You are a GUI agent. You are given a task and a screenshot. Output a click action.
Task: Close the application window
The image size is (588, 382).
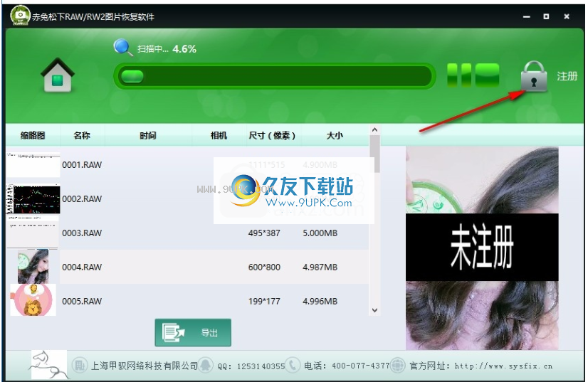pyautogui.click(x=567, y=16)
